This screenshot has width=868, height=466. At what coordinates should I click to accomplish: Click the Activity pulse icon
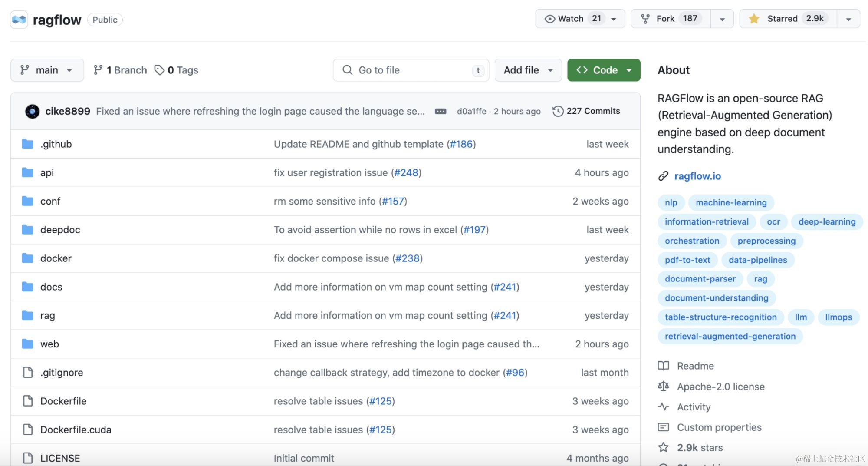click(663, 407)
